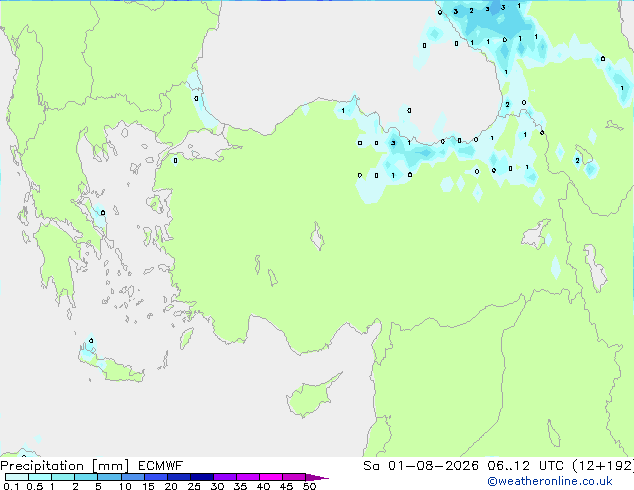Click legend scale label '50'
The width and height of the screenshot is (634, 490).
click(309, 486)
